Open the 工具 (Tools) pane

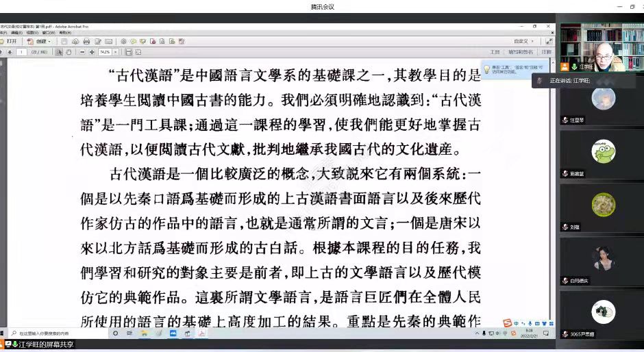tap(495, 52)
